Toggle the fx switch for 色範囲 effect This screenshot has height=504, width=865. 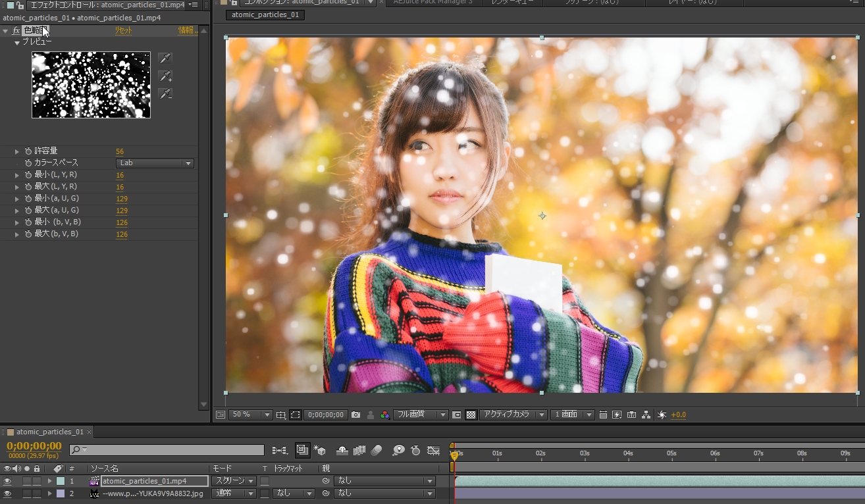pos(16,30)
